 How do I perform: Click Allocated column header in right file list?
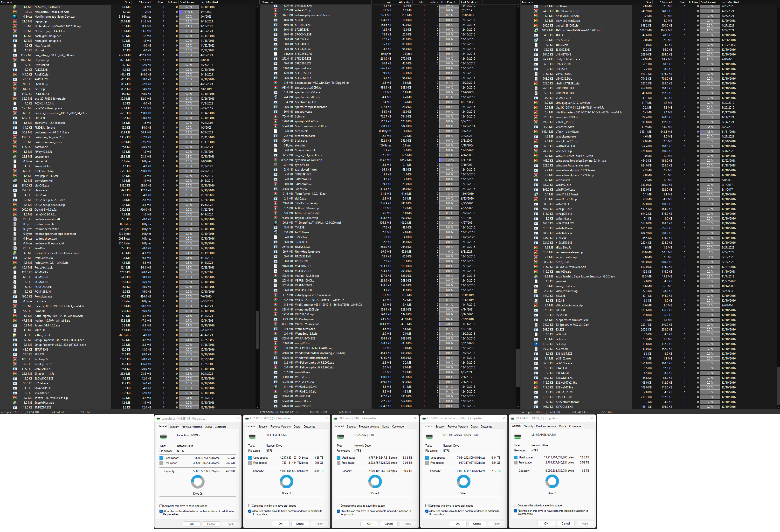666,2
